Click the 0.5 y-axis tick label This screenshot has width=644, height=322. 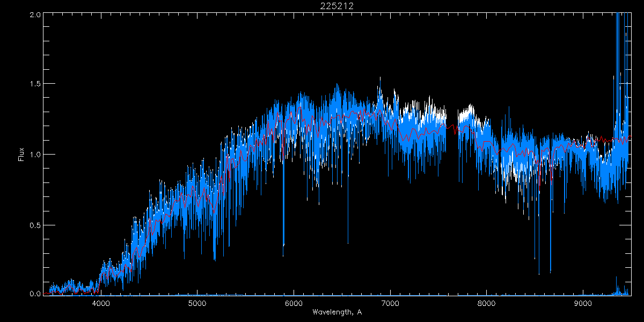(35, 225)
